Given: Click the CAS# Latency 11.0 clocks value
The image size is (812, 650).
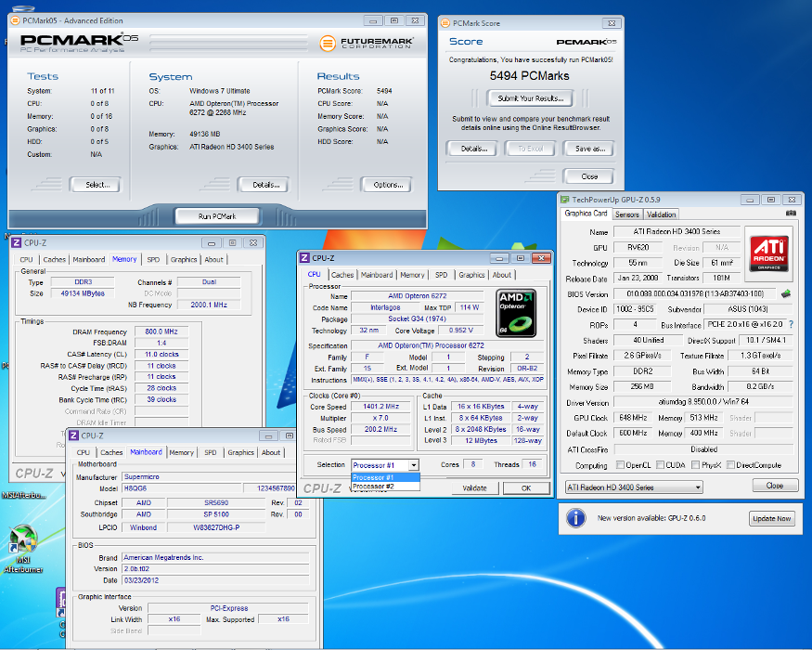Looking at the screenshot, I should tap(161, 354).
